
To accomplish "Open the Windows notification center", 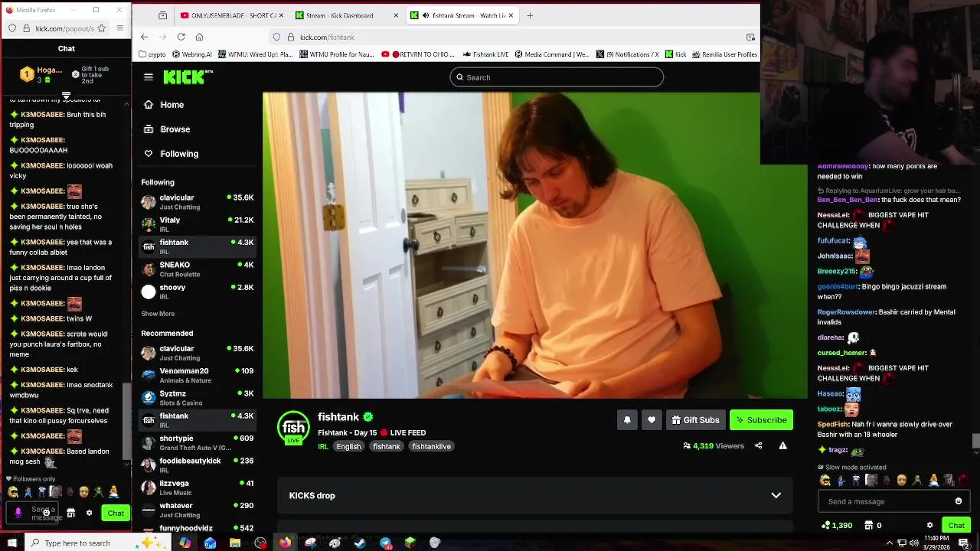I will click(965, 543).
